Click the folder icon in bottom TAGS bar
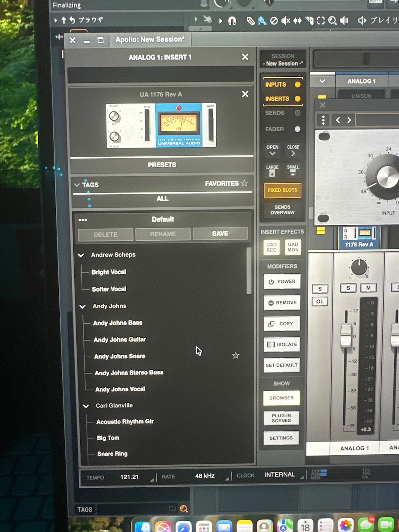399x532 pixels. pos(172,509)
